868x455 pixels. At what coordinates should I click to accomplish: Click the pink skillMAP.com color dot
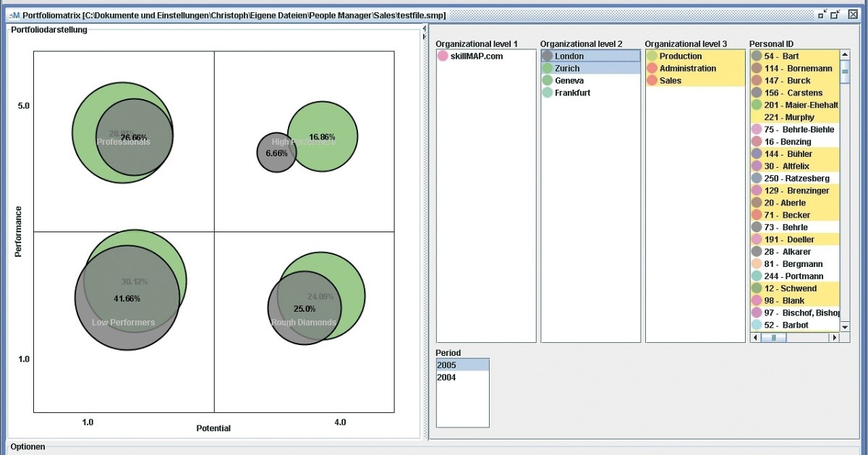[443, 56]
